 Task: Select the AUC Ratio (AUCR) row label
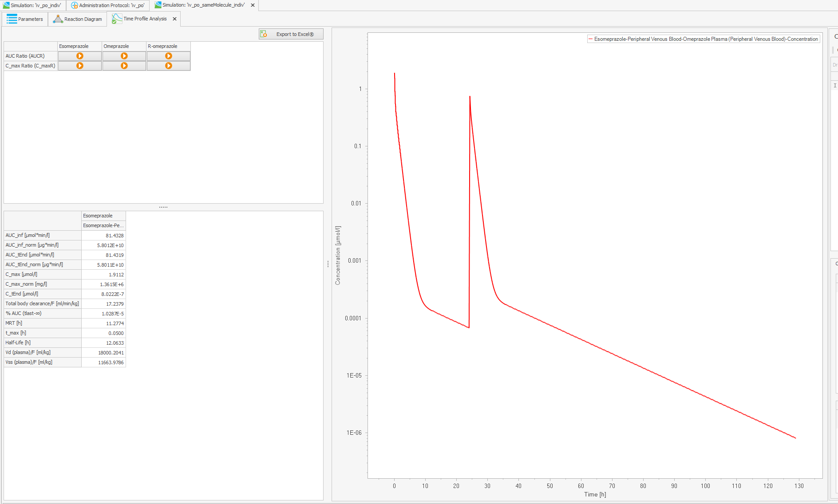coord(31,56)
